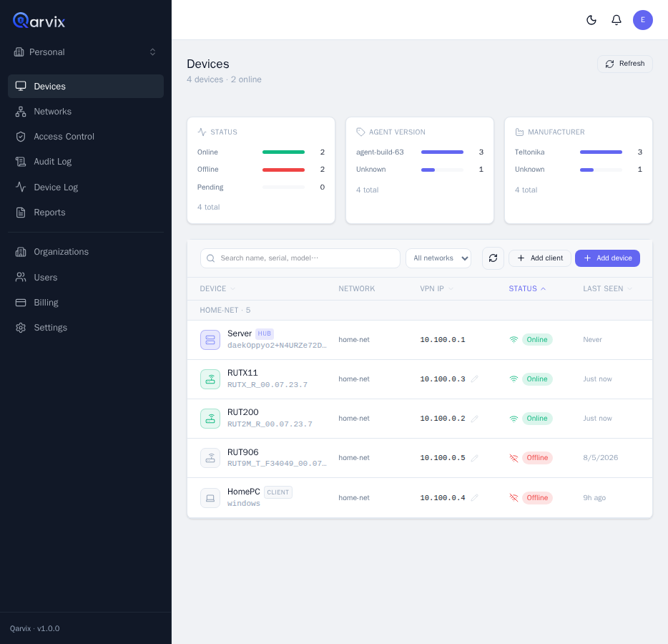The width and height of the screenshot is (668, 644).
Task: Click the Online badge for RUTX11
Action: click(x=537, y=379)
